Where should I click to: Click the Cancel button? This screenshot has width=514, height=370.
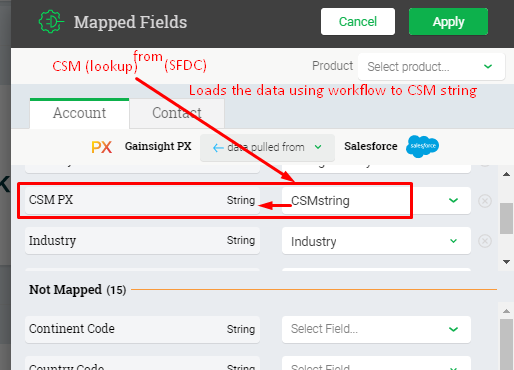(x=358, y=22)
